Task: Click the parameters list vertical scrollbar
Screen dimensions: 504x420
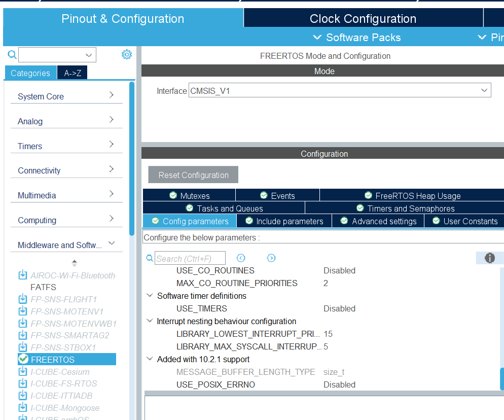Action: [502, 378]
